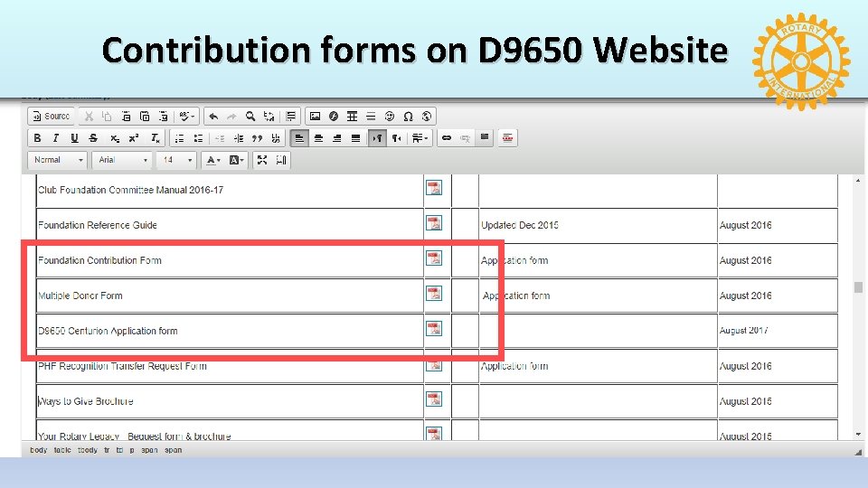
Task: Insert a numbered list
Action: (179, 137)
